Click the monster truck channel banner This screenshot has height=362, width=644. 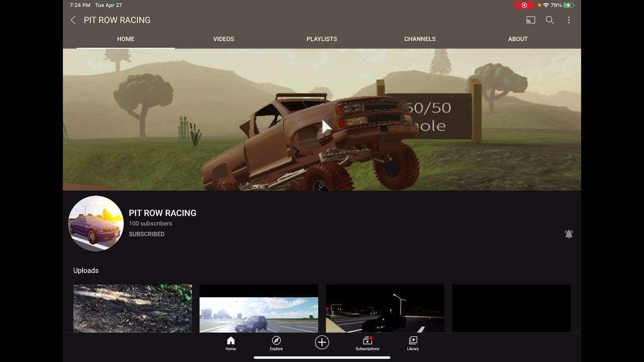coord(322,120)
